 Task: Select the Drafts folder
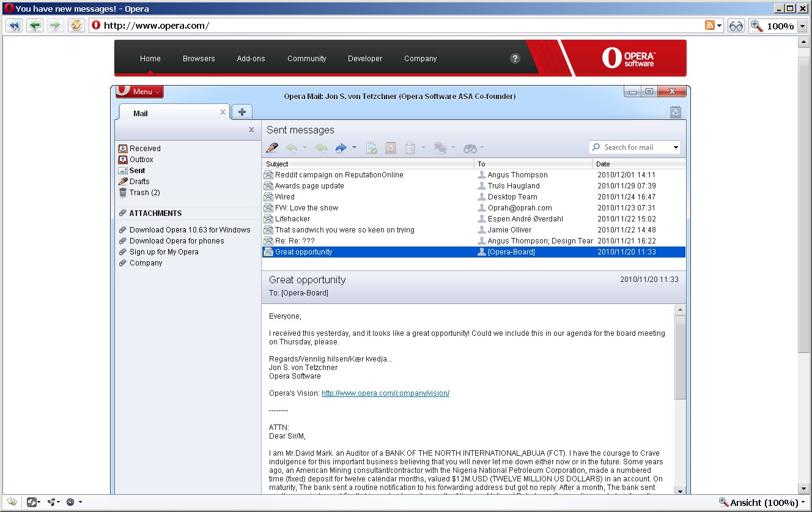(x=143, y=181)
